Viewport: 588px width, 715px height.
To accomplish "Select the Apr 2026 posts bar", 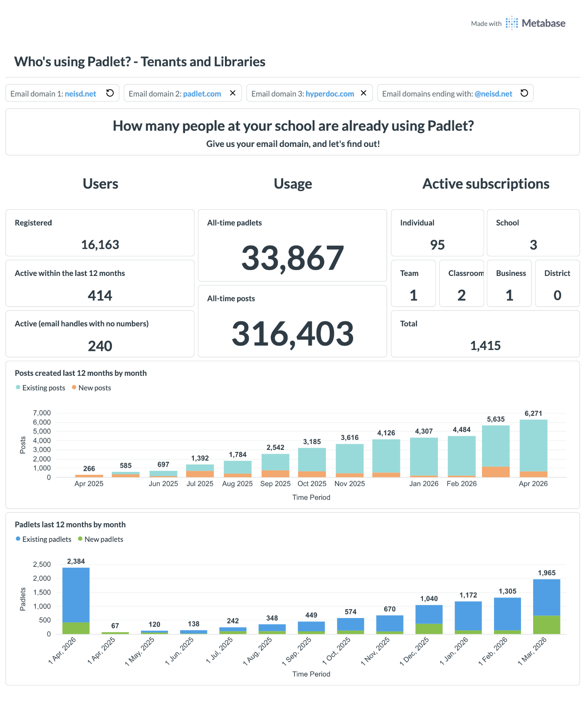I will pyautogui.click(x=533, y=448).
